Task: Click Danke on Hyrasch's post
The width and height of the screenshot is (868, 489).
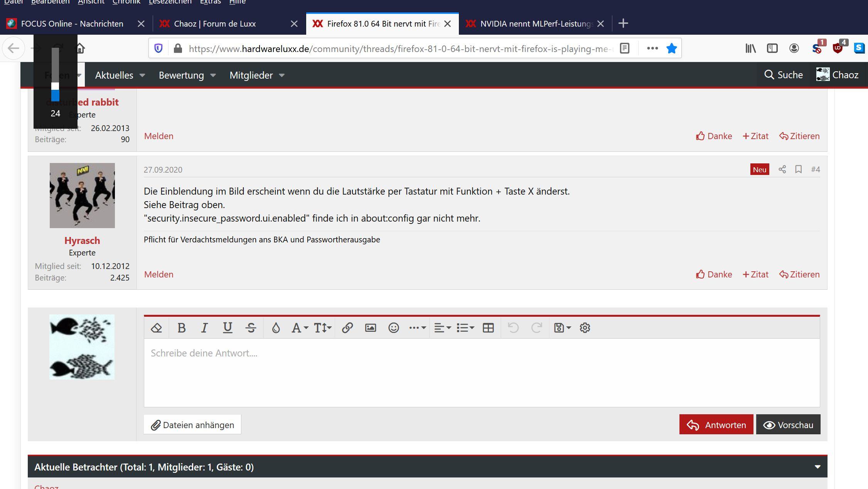Action: click(x=714, y=274)
